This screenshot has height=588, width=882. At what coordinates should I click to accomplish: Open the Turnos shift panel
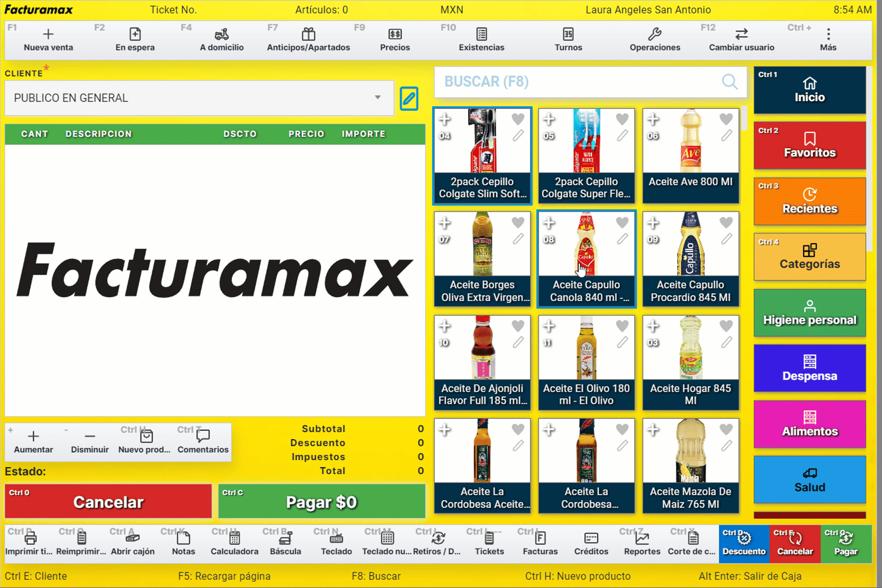click(x=568, y=40)
